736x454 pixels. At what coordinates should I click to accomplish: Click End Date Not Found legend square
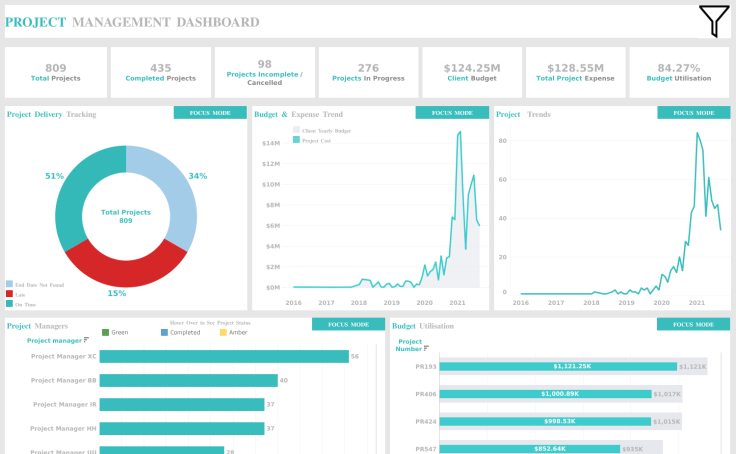tap(10, 284)
